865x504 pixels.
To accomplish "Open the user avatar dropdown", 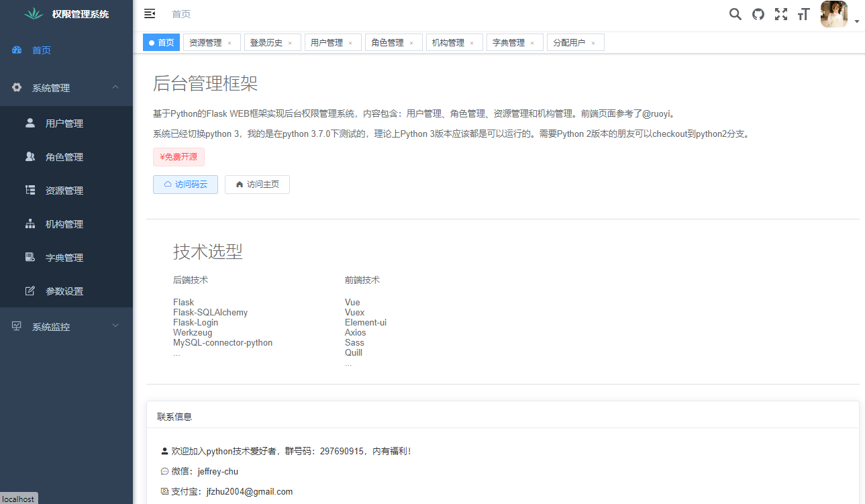I will 839,14.
